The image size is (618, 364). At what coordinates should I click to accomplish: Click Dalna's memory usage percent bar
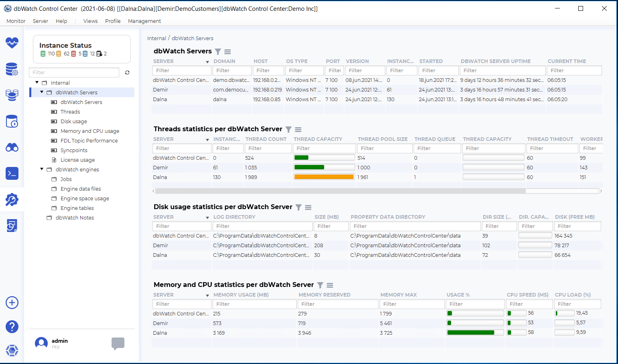pyautogui.click(x=475, y=332)
